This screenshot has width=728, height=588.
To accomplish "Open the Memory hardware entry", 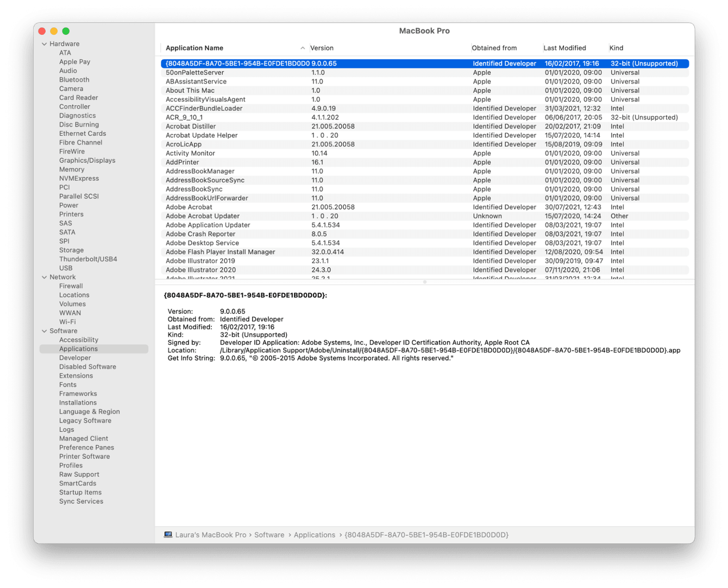I will click(x=72, y=169).
